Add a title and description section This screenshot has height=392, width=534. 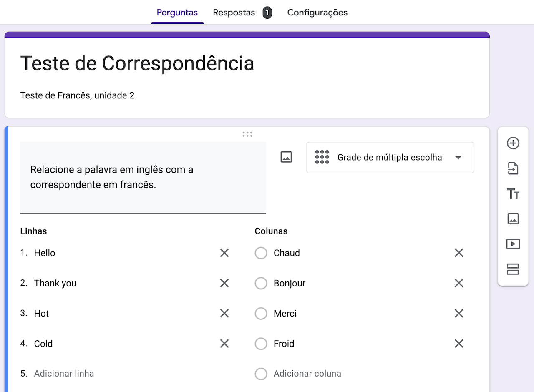point(513,193)
